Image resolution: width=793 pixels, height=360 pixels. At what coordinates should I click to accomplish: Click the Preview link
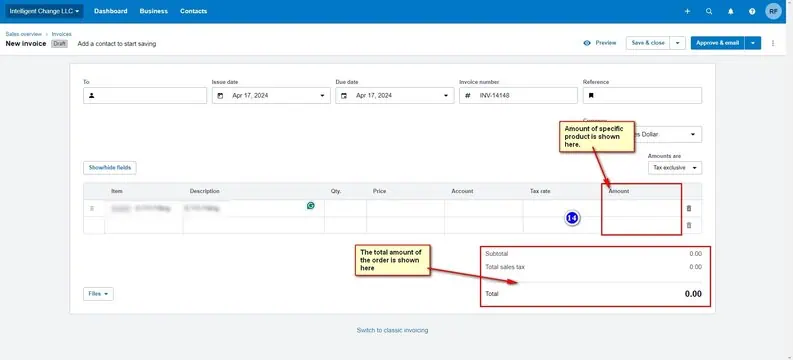pyautogui.click(x=606, y=43)
